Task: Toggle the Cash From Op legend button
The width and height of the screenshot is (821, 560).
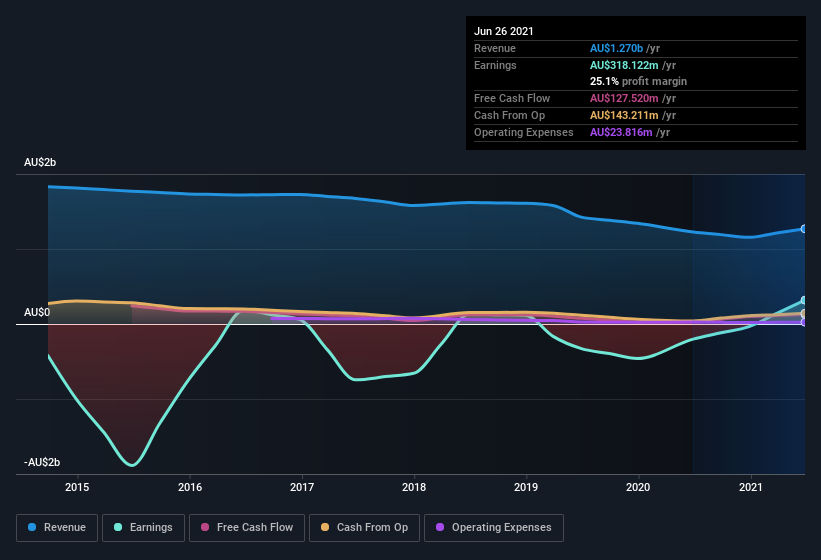Action: tap(364, 528)
